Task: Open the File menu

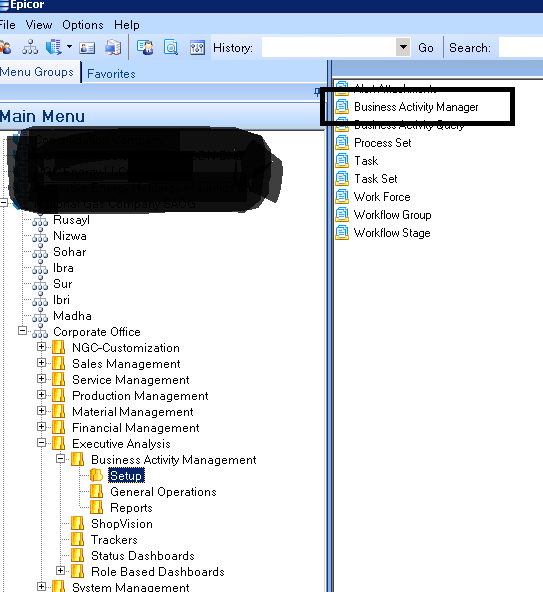Action: 7,25
